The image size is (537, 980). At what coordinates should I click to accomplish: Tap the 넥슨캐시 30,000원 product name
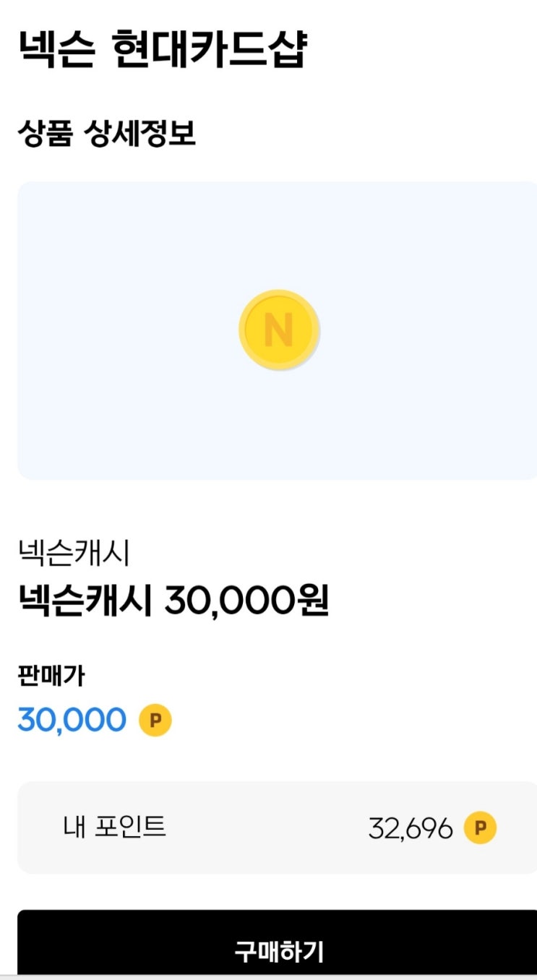click(173, 600)
